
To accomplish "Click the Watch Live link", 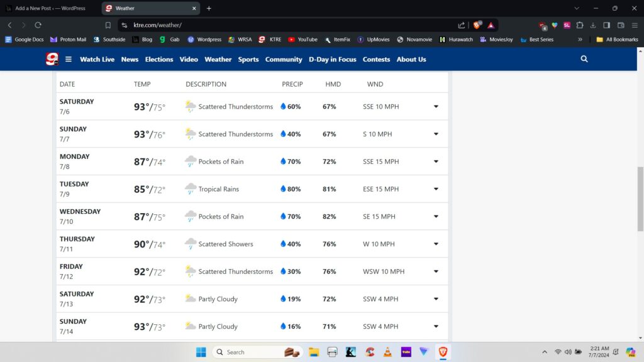I will [97, 59].
